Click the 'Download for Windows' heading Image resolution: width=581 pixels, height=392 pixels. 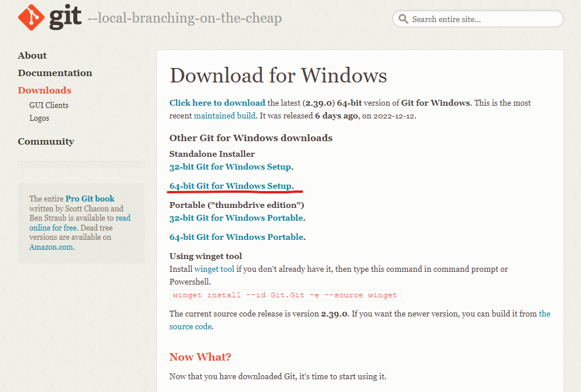(x=278, y=75)
